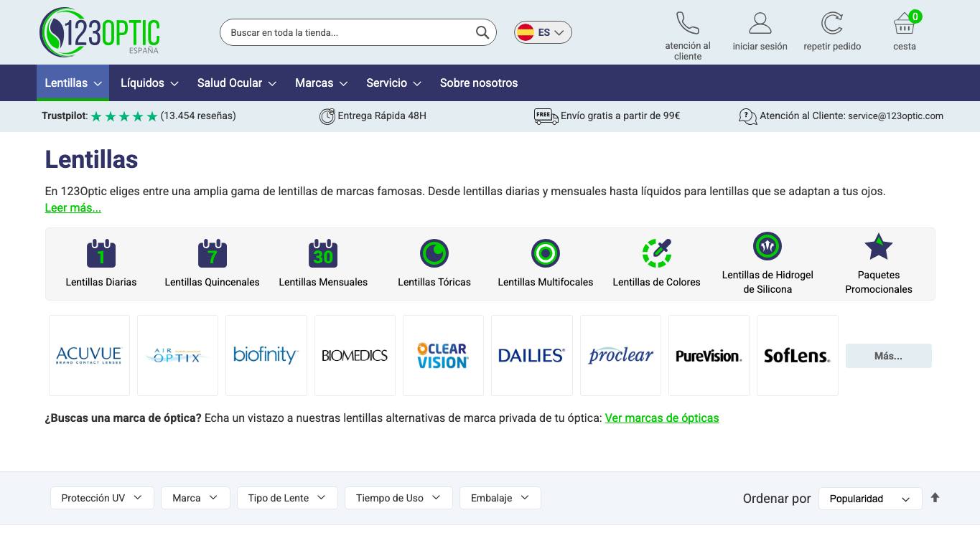Follow the Ver marcas de ópticas link

662,418
